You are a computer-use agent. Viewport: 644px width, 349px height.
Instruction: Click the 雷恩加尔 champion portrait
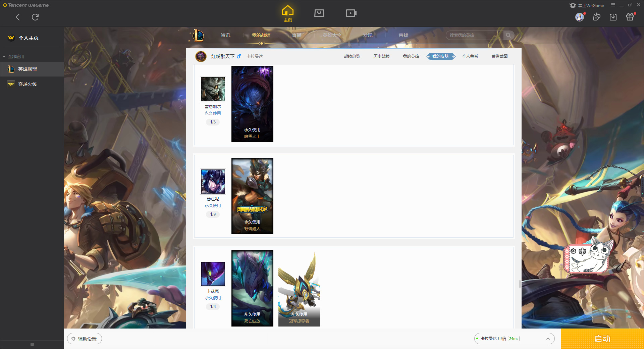pos(213,89)
